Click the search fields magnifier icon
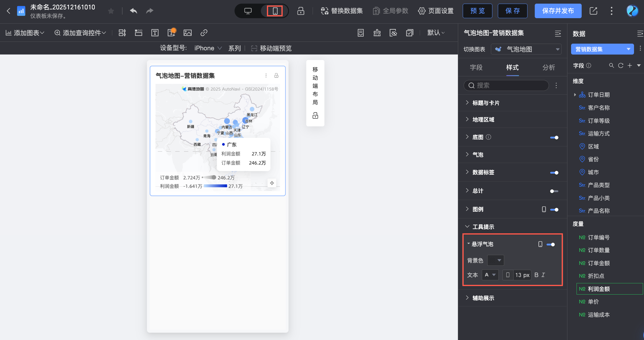 coord(611,65)
